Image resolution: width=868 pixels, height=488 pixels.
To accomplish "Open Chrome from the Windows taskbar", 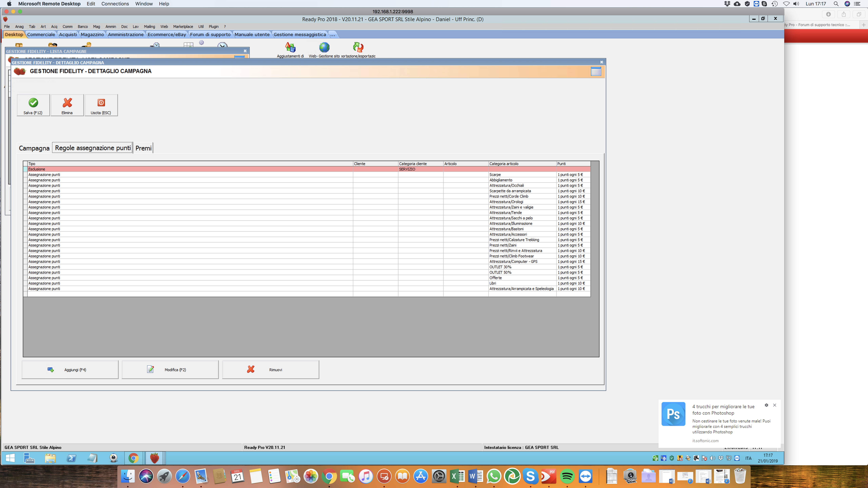I will pyautogui.click(x=133, y=458).
